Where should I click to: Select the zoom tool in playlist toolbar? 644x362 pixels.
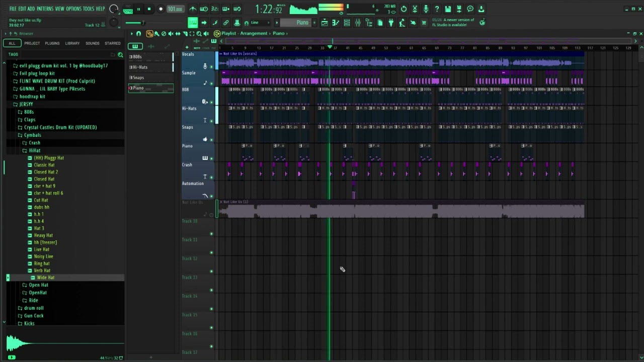[199, 34]
